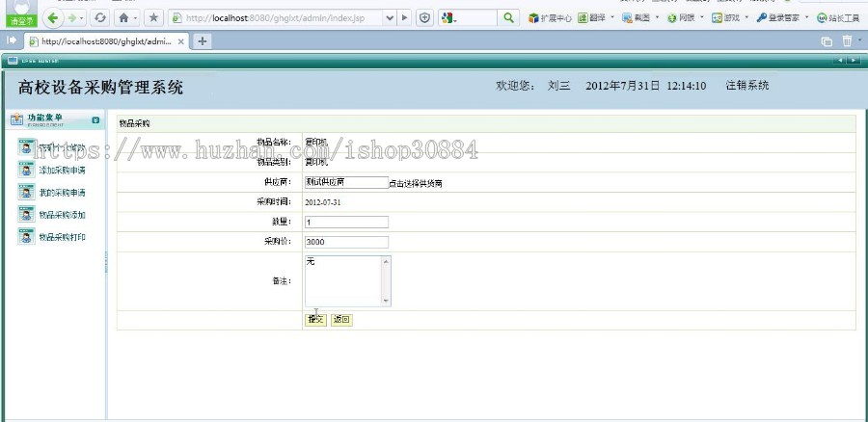Click the 2012-07-31 purchase date text
The width and height of the screenshot is (868, 422).
323,202
